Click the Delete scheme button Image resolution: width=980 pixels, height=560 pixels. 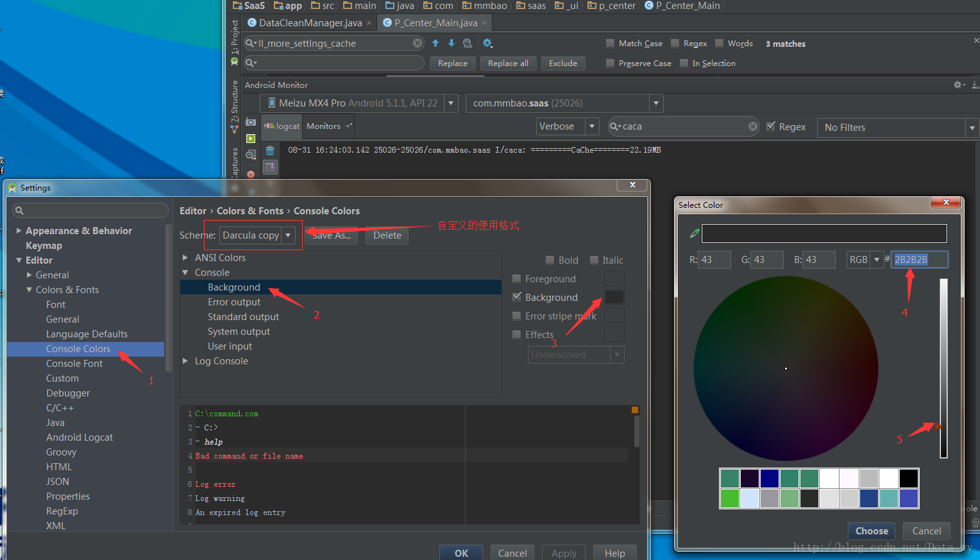[387, 235]
